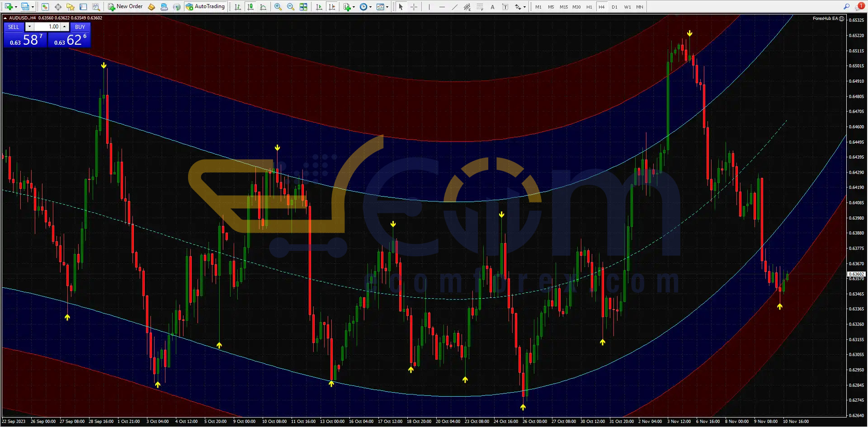Click the SELL button
868x427 pixels.
[14, 27]
